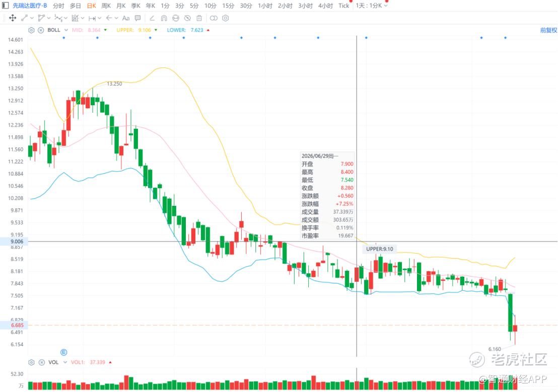
Task: Click the eraser/pencil edit icon
Action: pos(152,18)
